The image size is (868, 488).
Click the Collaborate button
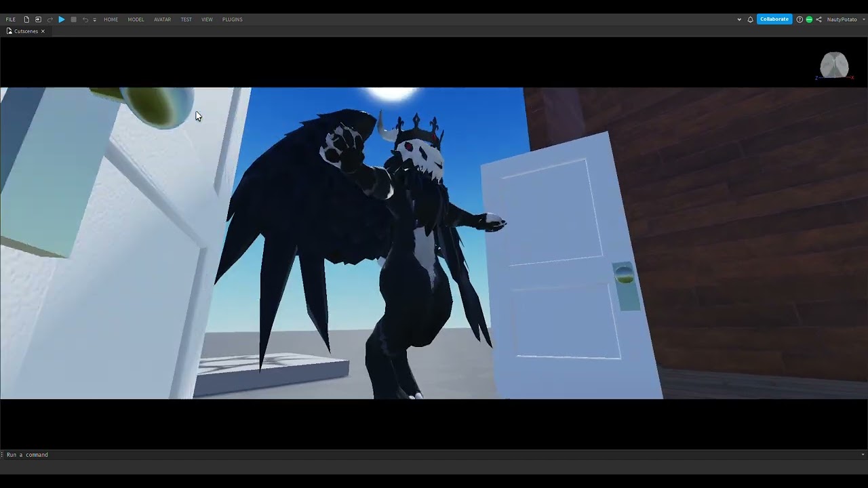tap(774, 20)
